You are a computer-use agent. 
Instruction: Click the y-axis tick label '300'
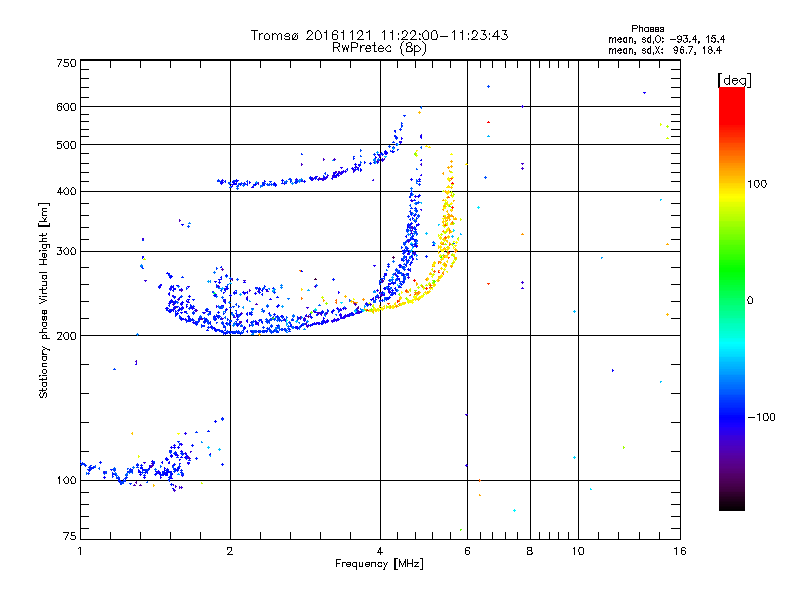point(67,252)
